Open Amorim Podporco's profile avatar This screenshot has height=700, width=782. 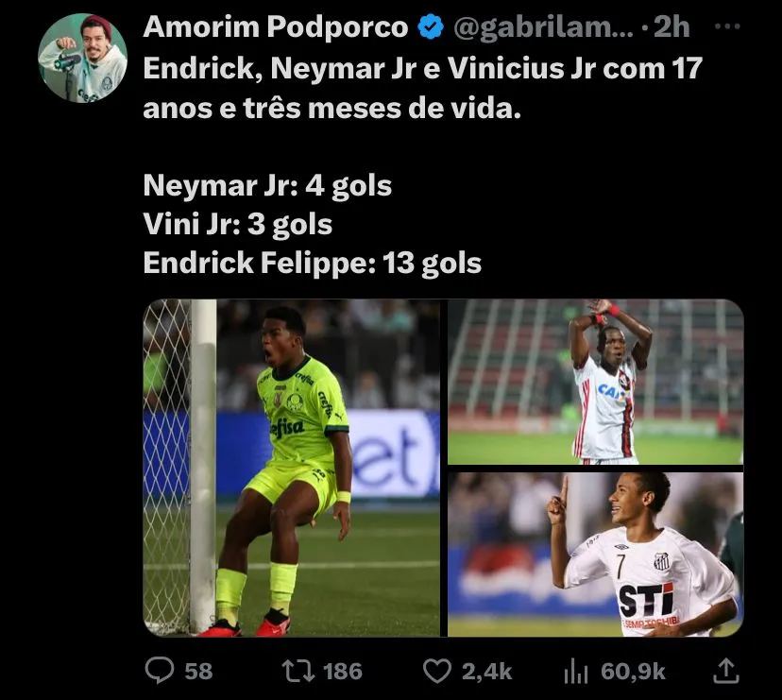[83, 58]
